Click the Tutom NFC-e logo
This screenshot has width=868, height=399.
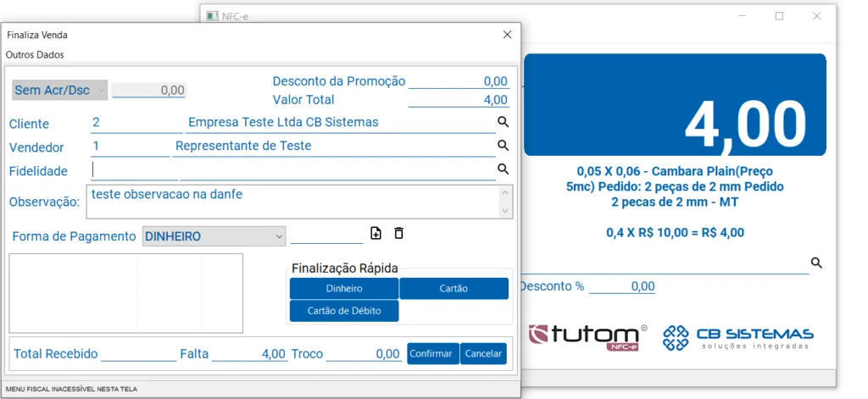[x=587, y=336]
